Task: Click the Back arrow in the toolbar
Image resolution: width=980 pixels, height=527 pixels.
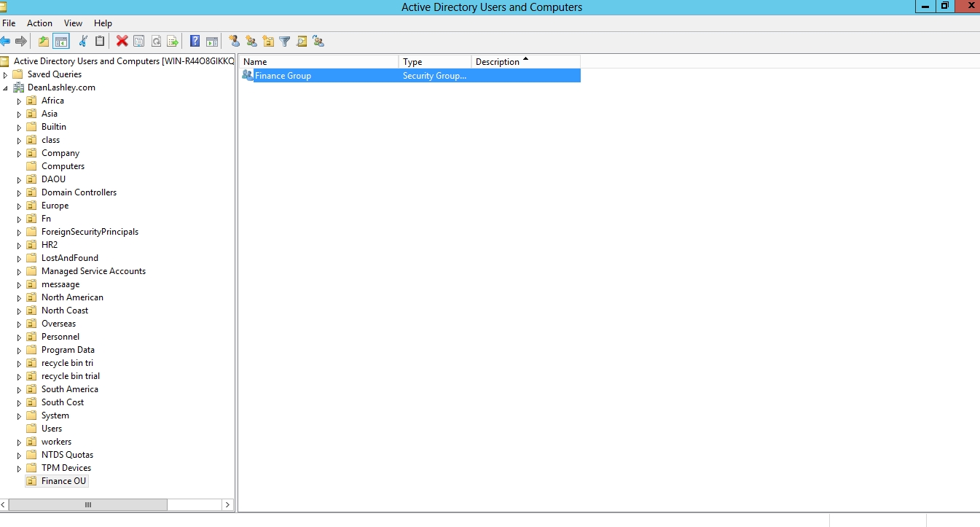Action: coord(5,42)
